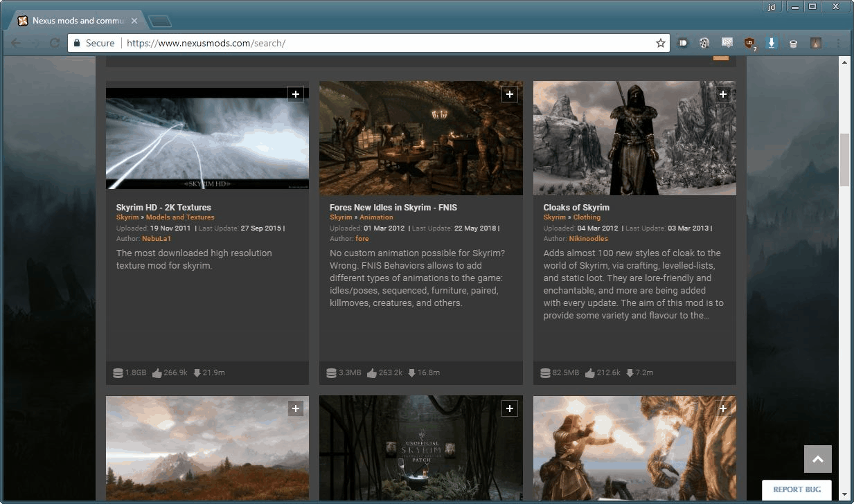
Task: Expand the plus on the dragon fight thumbnail
Action: (723, 409)
